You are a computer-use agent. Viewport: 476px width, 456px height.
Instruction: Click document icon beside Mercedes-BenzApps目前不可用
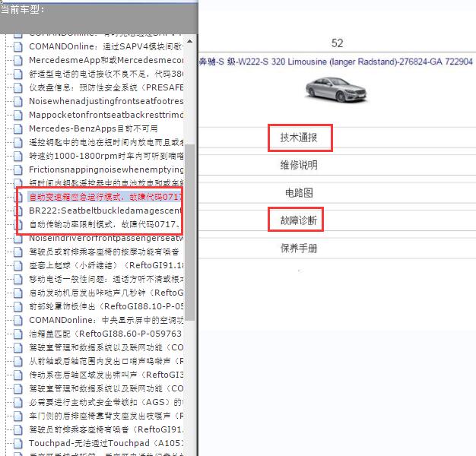point(18,128)
